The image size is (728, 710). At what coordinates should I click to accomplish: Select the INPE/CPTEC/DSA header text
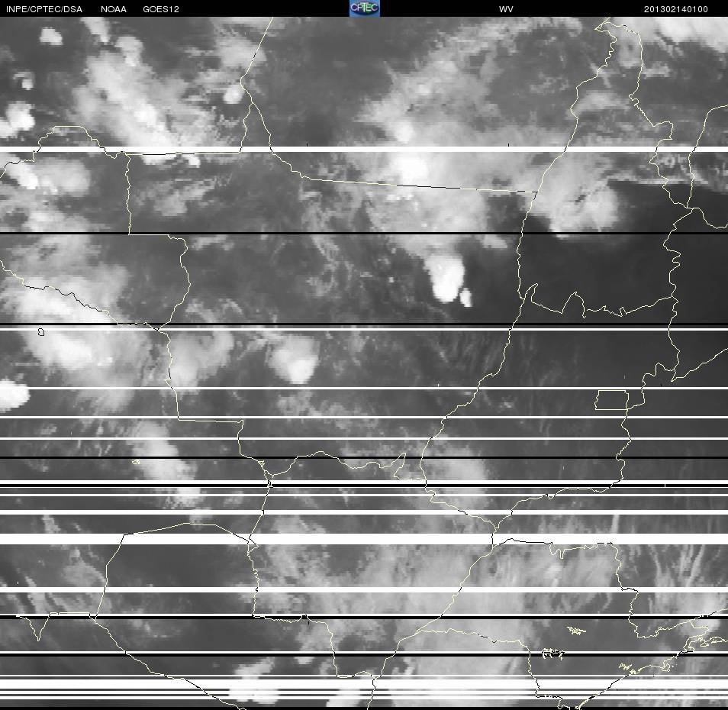coord(44,9)
